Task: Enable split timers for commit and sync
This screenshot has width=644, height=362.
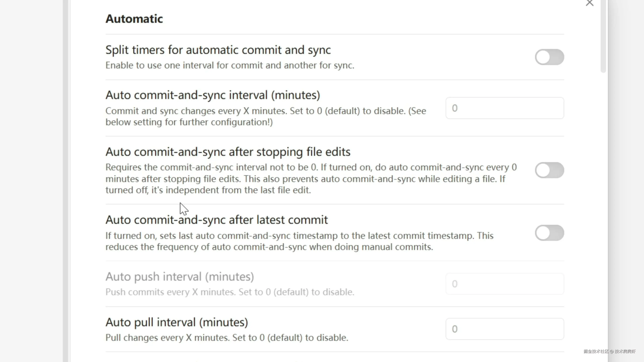Action: click(549, 57)
